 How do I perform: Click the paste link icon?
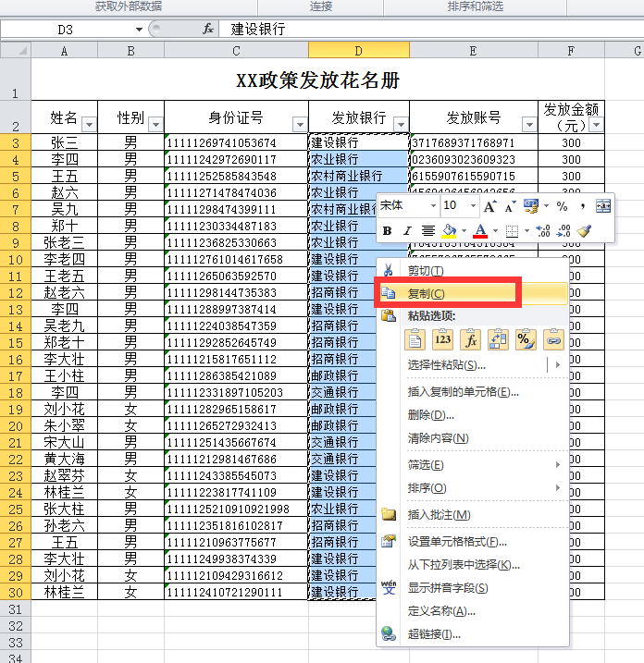coord(553,339)
